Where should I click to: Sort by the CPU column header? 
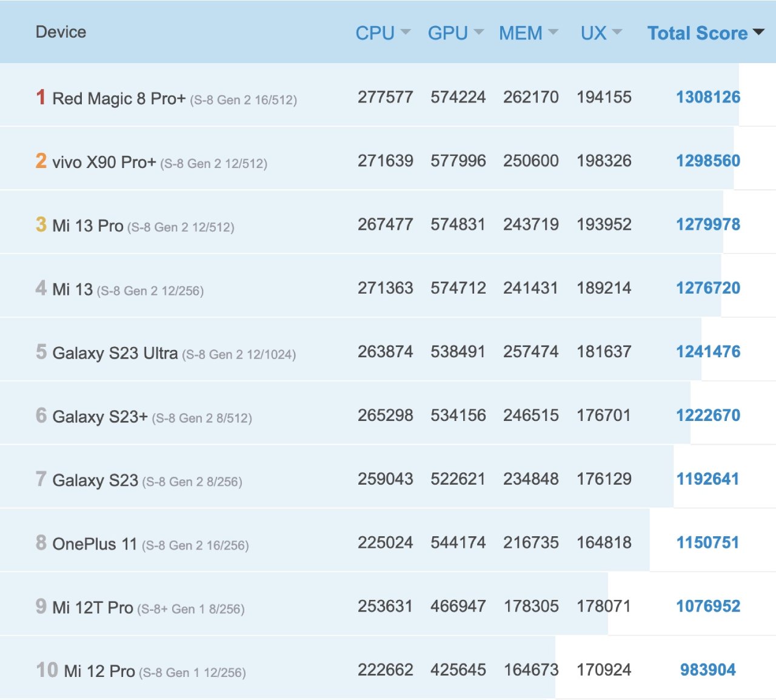tap(373, 33)
